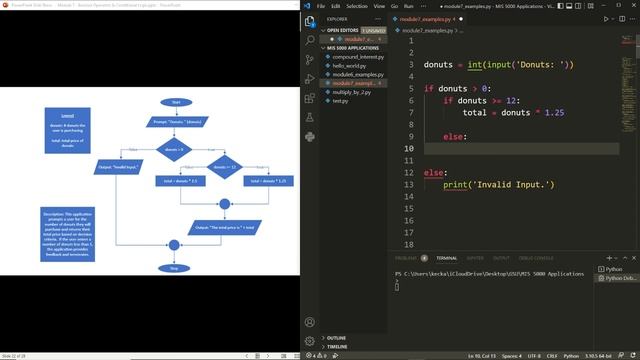Screen dimensions: 640x360
Task: Change indentation via Spaces: 4
Action: 511,356
